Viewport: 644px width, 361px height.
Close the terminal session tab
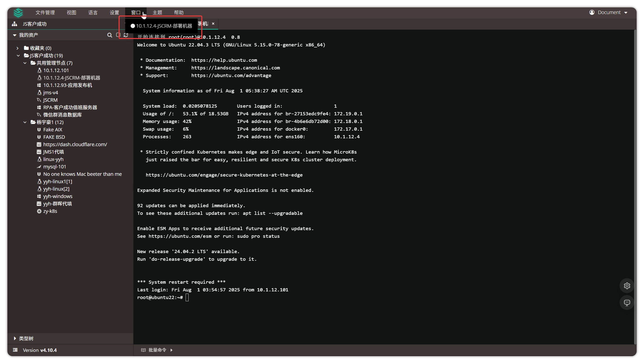(213, 24)
